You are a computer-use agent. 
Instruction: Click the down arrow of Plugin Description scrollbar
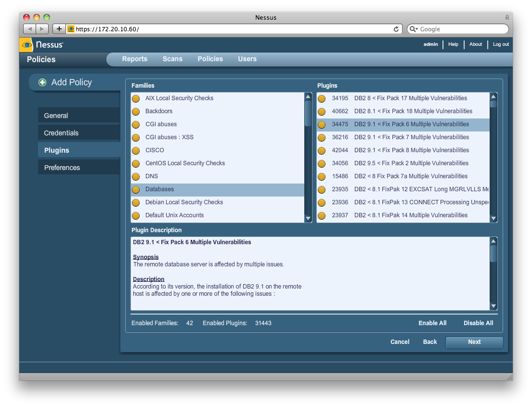coord(493,306)
